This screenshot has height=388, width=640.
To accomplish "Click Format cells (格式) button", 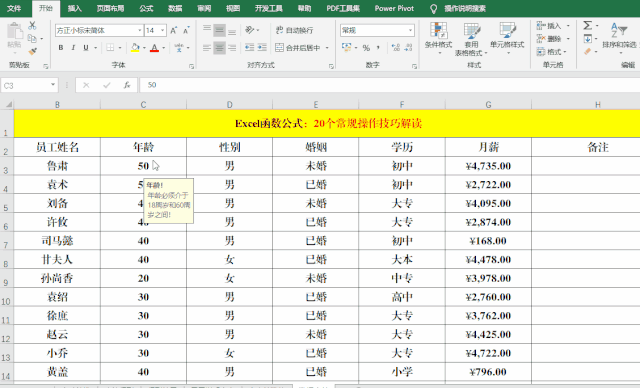I will coord(552,52).
